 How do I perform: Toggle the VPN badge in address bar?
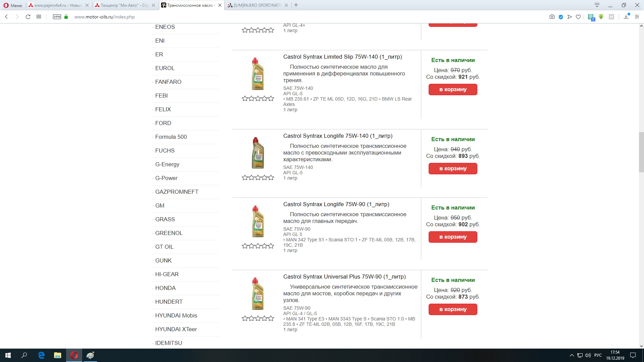pyautogui.click(x=57, y=17)
